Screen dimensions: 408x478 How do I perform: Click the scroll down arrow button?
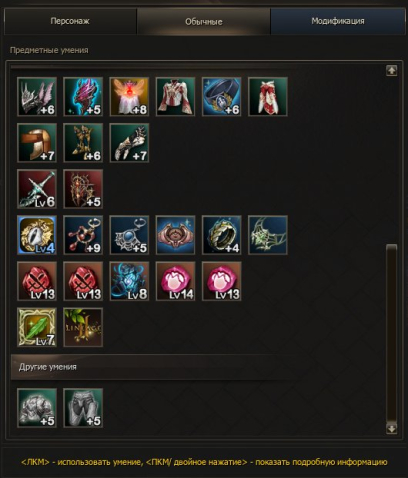(392, 428)
